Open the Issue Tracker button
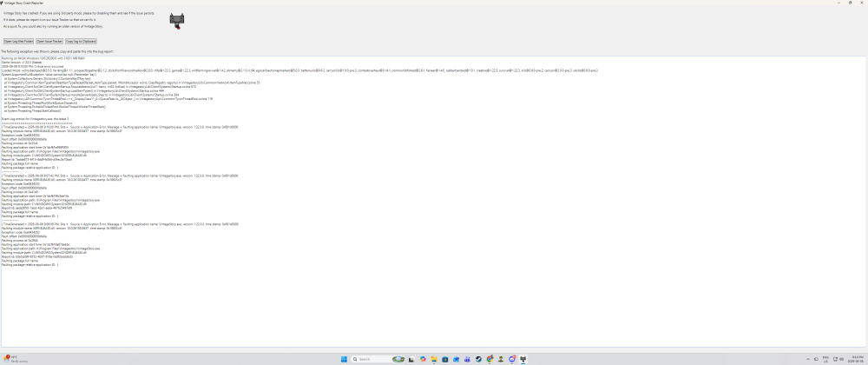 [49, 41]
